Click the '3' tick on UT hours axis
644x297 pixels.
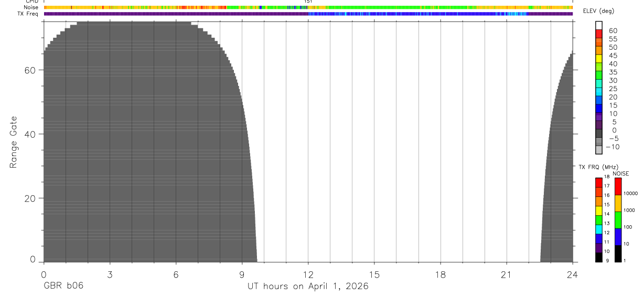pos(110,274)
